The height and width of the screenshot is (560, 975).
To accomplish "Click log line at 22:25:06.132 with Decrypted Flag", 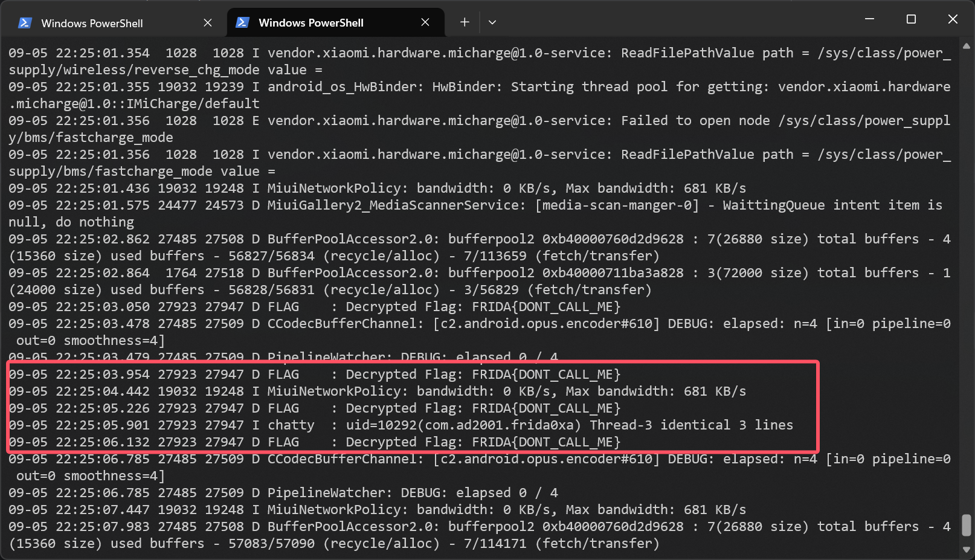I will (x=314, y=442).
